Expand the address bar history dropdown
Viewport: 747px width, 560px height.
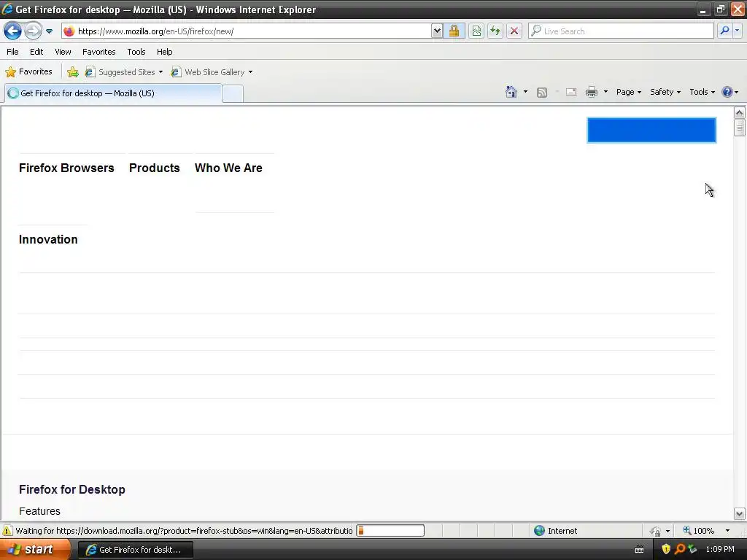[437, 31]
